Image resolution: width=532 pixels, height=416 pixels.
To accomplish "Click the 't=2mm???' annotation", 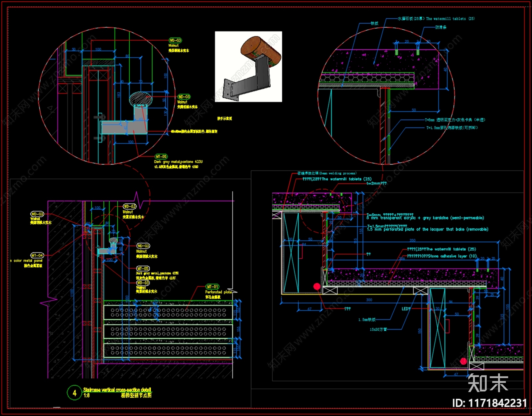I will tap(376, 183).
